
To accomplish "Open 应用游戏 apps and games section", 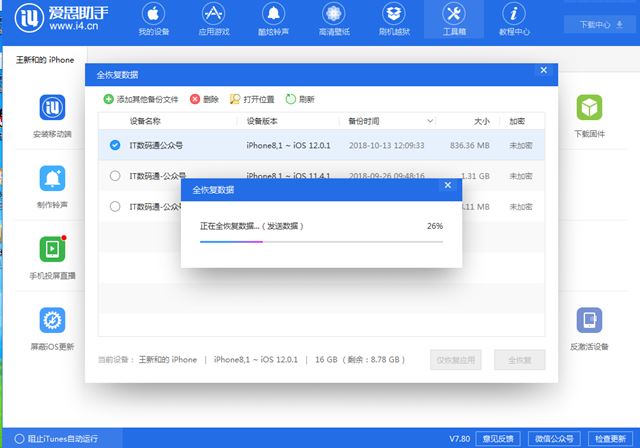I will 214,19.
